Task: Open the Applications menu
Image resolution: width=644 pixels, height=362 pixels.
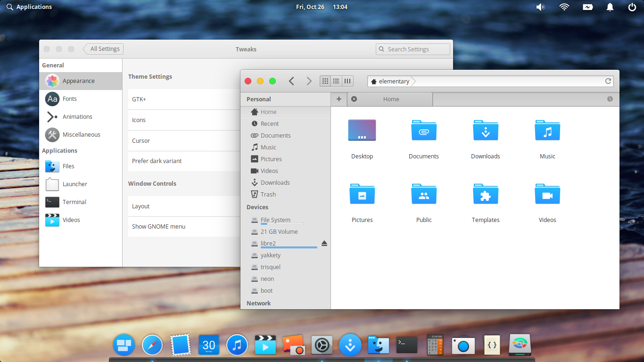Action: coord(29,7)
